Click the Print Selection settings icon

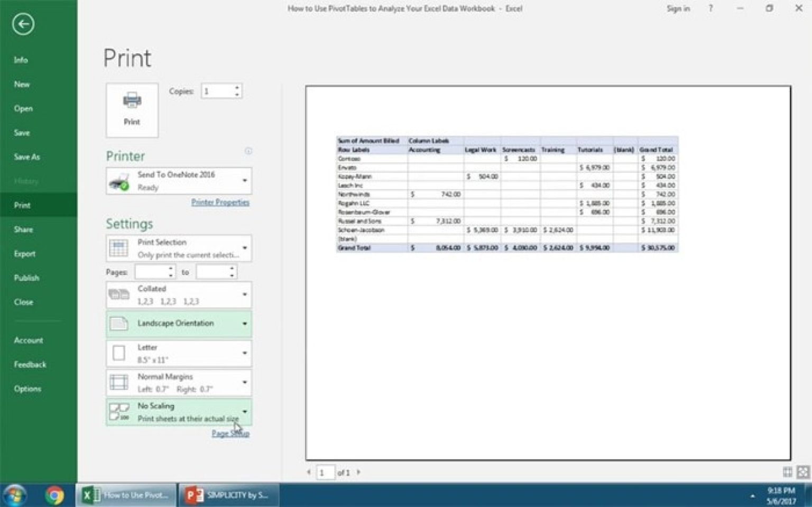(118, 247)
